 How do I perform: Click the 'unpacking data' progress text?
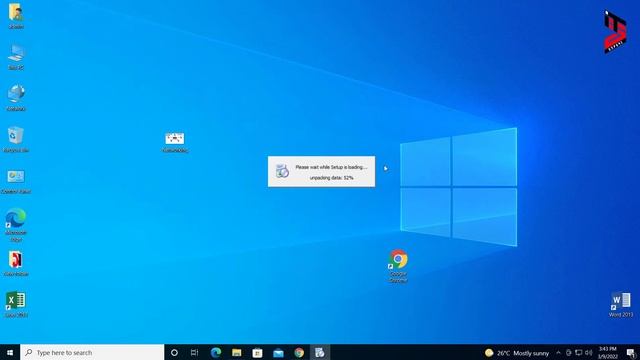pos(331,178)
